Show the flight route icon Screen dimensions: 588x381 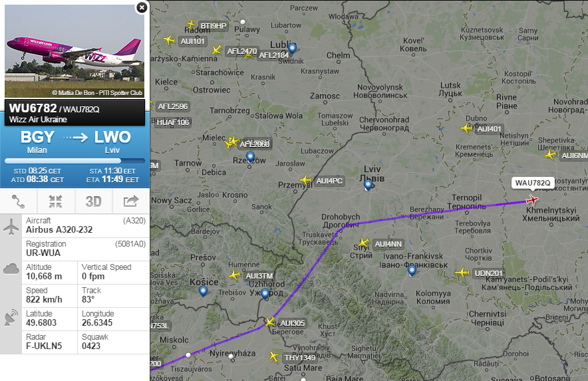tap(19, 201)
